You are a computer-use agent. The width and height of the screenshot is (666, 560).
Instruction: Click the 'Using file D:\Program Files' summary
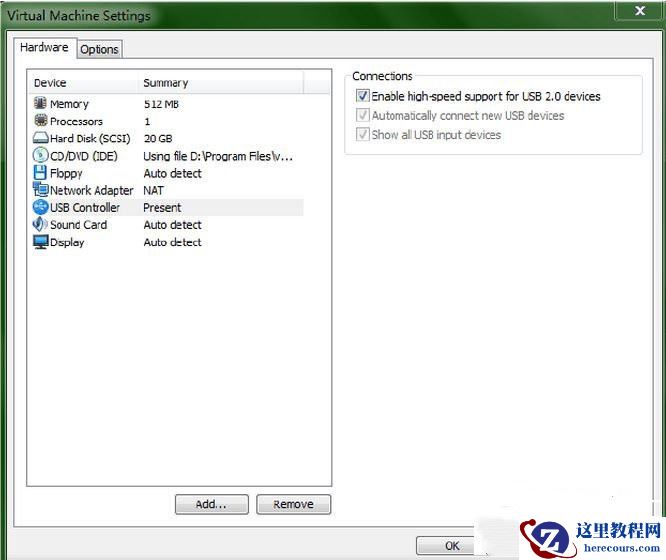218,156
